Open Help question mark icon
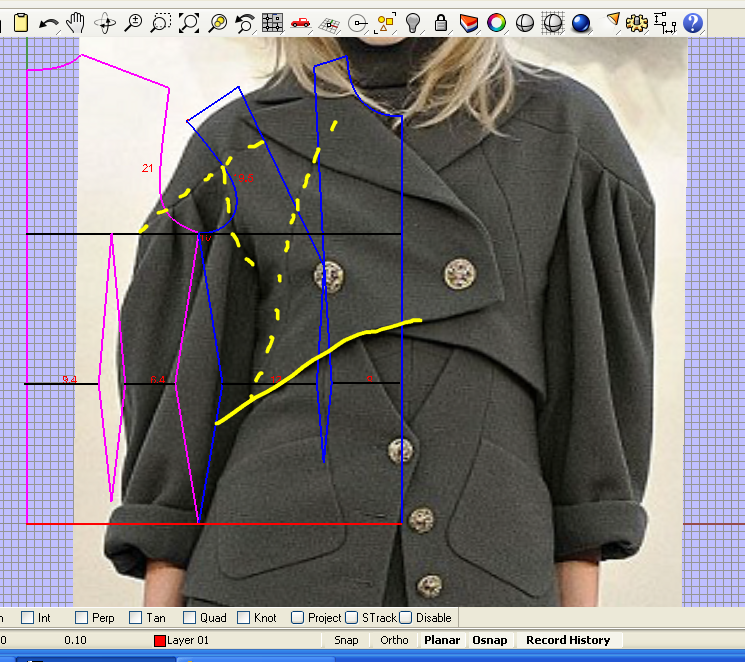 coord(693,23)
